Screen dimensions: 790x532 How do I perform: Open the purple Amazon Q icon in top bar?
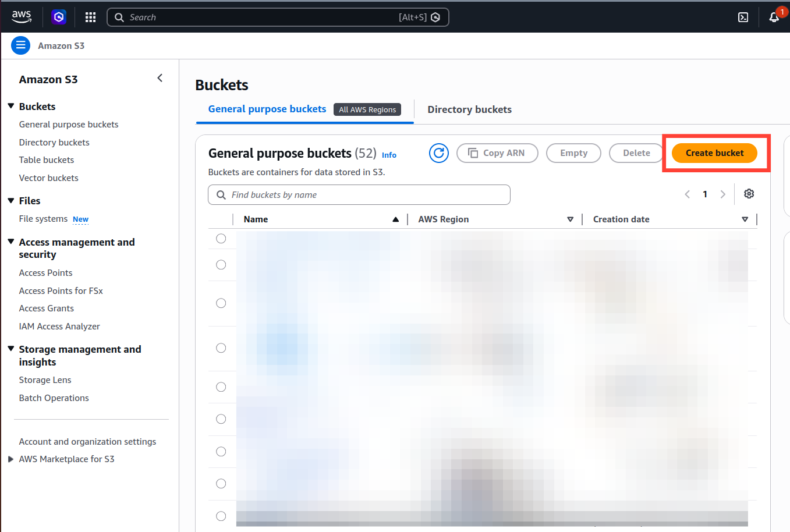(x=59, y=17)
